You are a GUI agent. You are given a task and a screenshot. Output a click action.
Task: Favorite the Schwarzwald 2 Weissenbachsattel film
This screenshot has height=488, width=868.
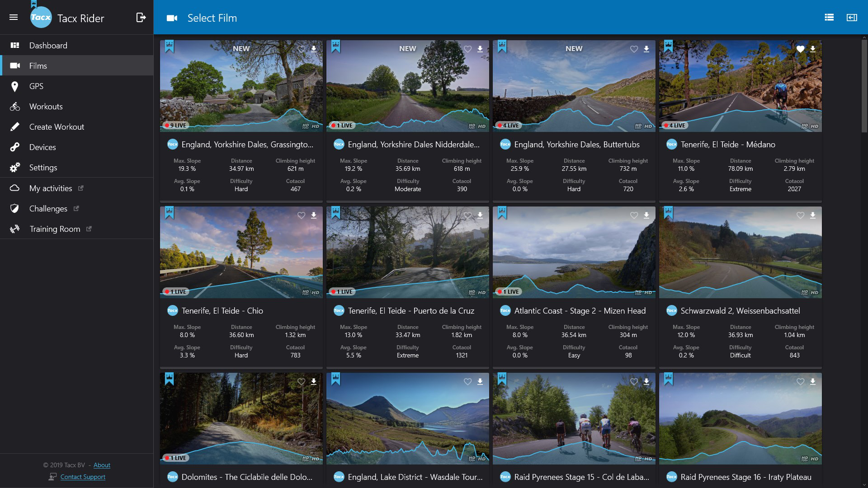pos(800,215)
